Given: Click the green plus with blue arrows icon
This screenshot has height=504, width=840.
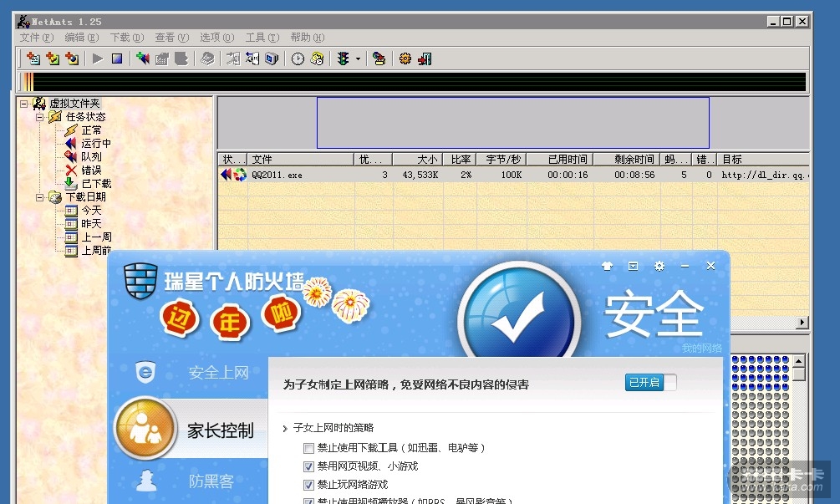Looking at the screenshot, I should [x=142, y=59].
